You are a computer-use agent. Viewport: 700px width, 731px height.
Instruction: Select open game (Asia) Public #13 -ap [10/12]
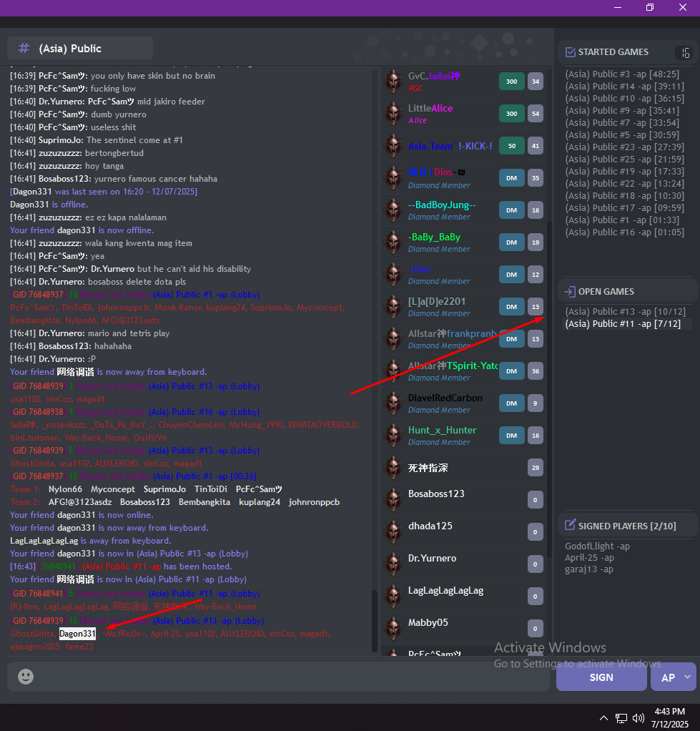[625, 311]
